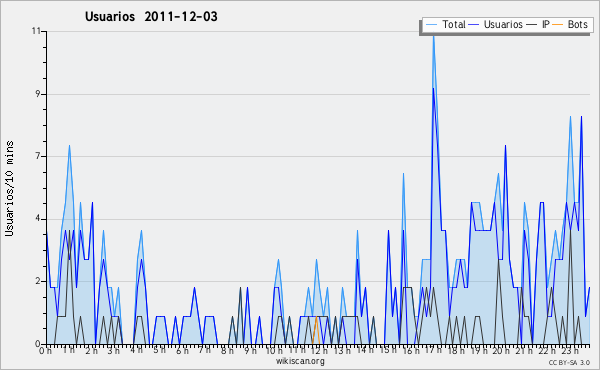Click the x-axis label '17 h'

point(433,350)
